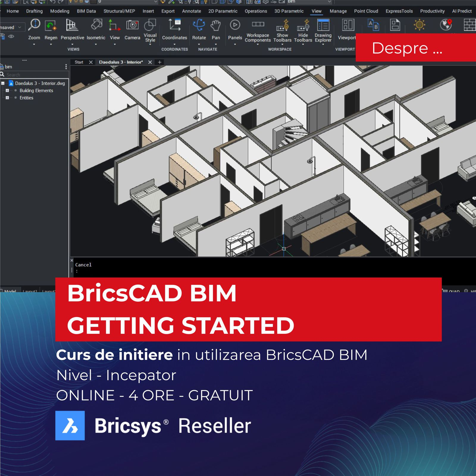Switch to the Manage ribbon tab
The height and width of the screenshot is (476, 476).
pyautogui.click(x=338, y=11)
